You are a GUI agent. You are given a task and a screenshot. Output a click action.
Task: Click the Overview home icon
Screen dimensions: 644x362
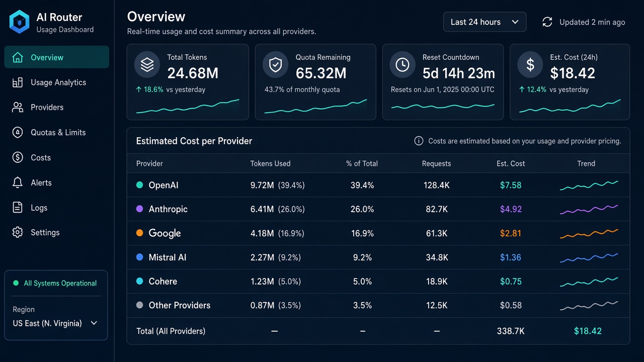point(18,57)
